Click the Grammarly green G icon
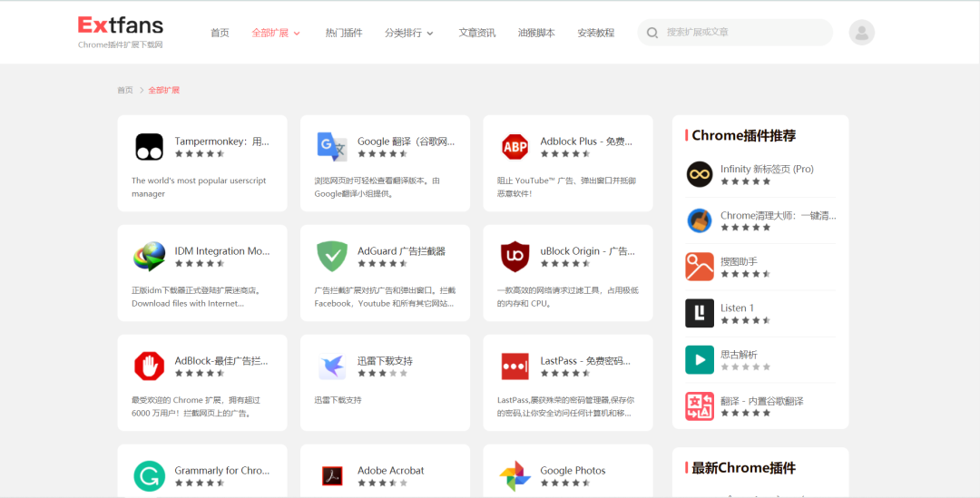This screenshot has height=498, width=980. click(x=150, y=476)
